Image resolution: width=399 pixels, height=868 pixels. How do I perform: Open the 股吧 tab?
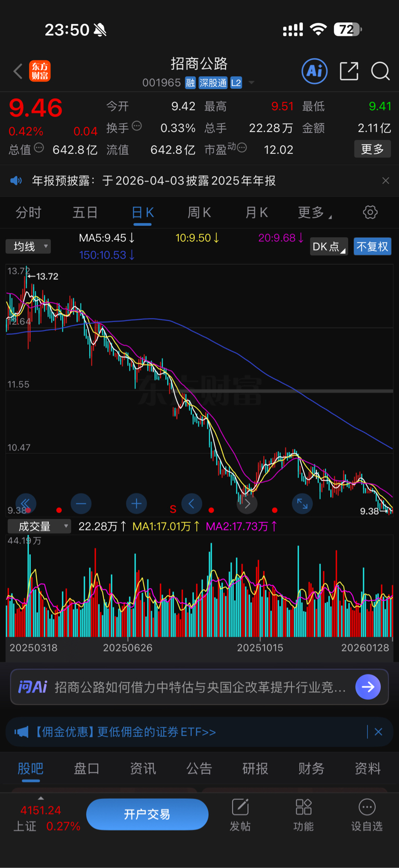31,769
